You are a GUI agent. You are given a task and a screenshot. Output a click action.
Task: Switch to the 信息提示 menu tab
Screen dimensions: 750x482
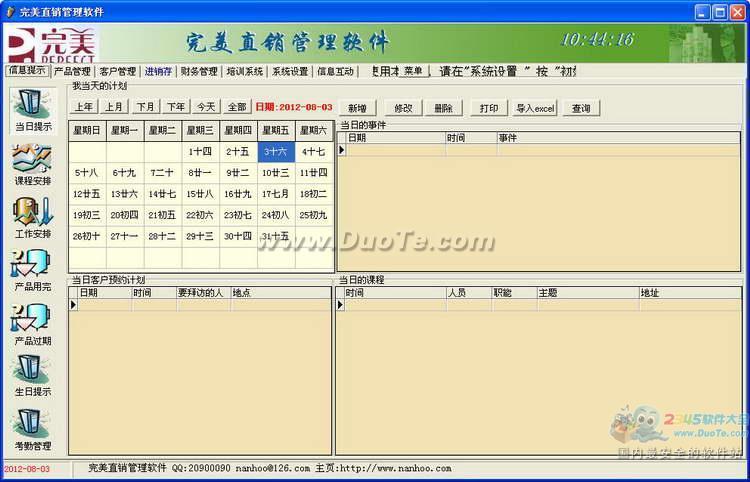pyautogui.click(x=27, y=71)
